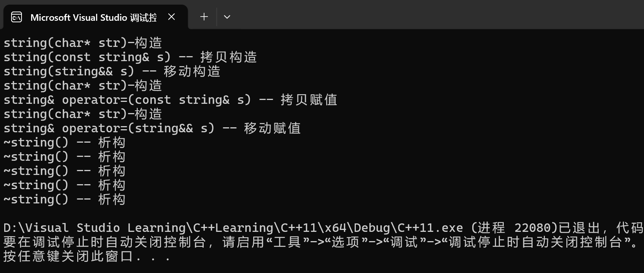The height and width of the screenshot is (273, 644).
Task: Click the line reading 拷贝构造
Action: click(130, 57)
